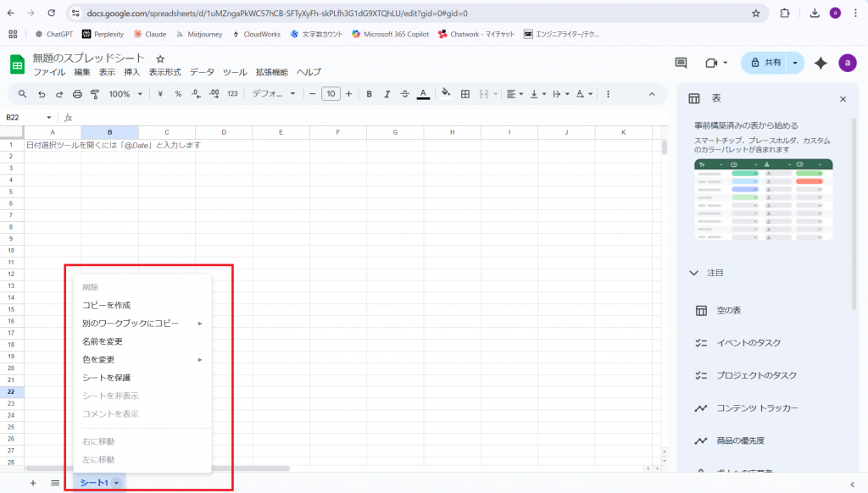Open the all sheets list icon
The image size is (868, 493).
(54, 483)
